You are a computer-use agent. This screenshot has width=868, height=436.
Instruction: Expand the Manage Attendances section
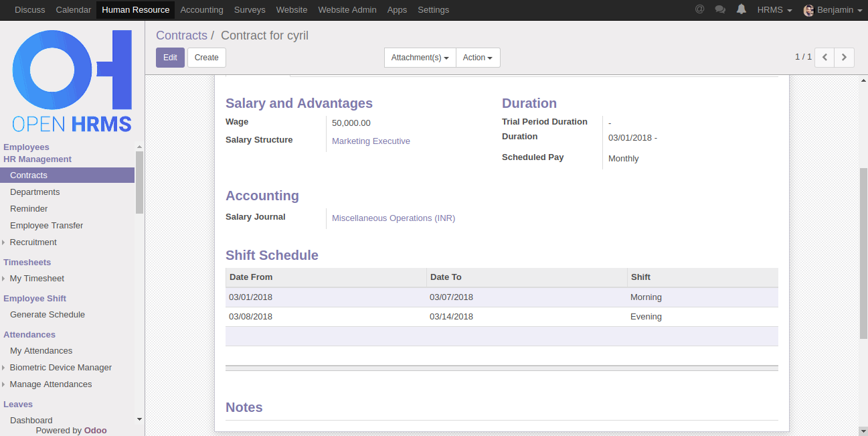coord(51,384)
